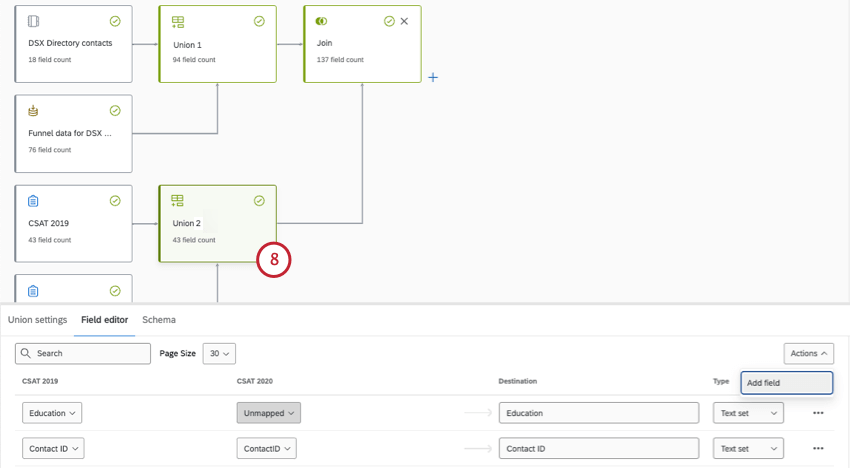Expand the Page Size 30 dropdown
Screen dimensions: 850x468
219,353
